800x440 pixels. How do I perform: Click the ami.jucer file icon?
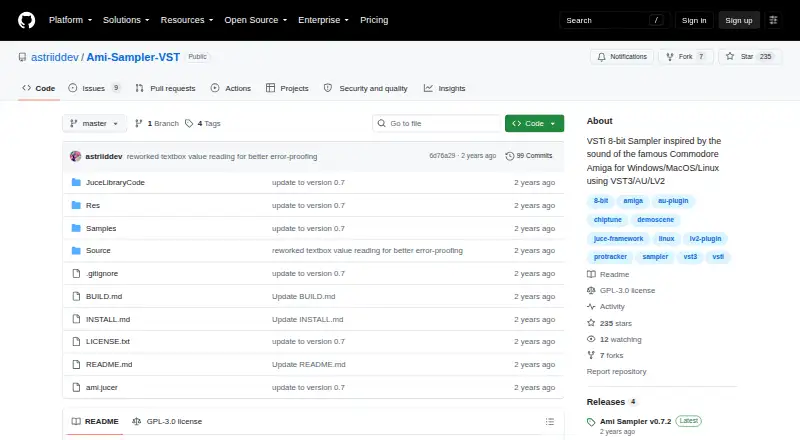[76, 387]
